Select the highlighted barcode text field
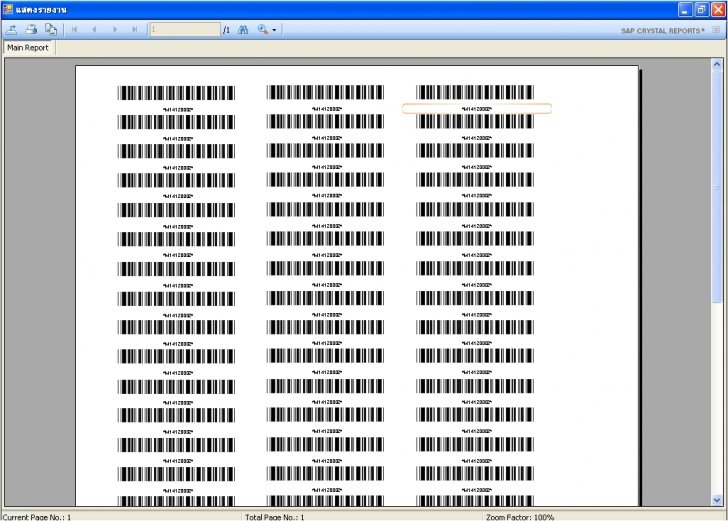This screenshot has height=521, width=728. [477, 109]
